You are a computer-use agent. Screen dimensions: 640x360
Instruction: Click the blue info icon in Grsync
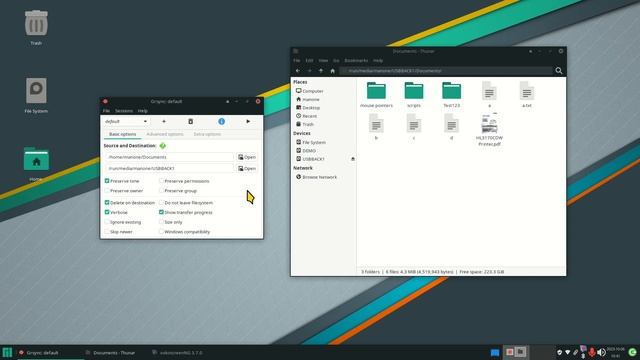click(x=221, y=121)
